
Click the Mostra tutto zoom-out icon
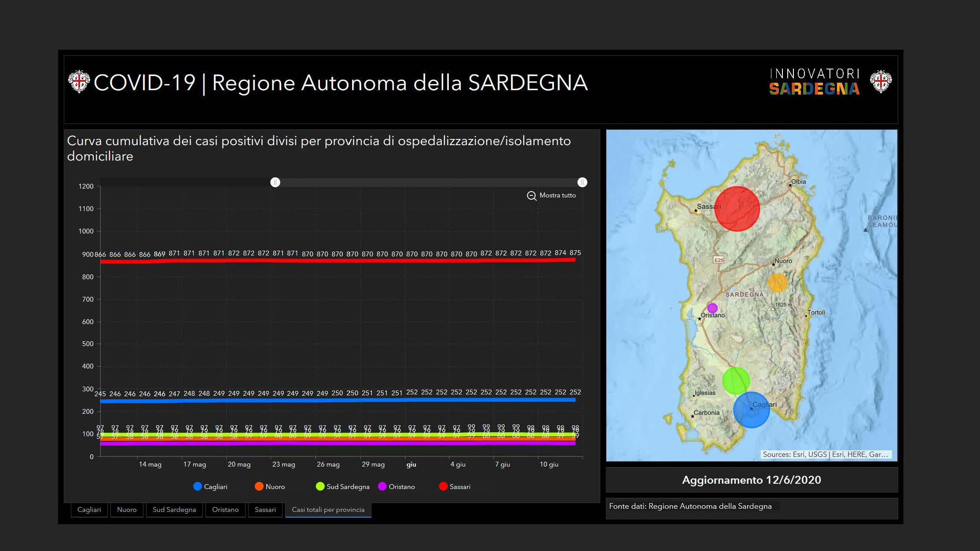click(532, 196)
